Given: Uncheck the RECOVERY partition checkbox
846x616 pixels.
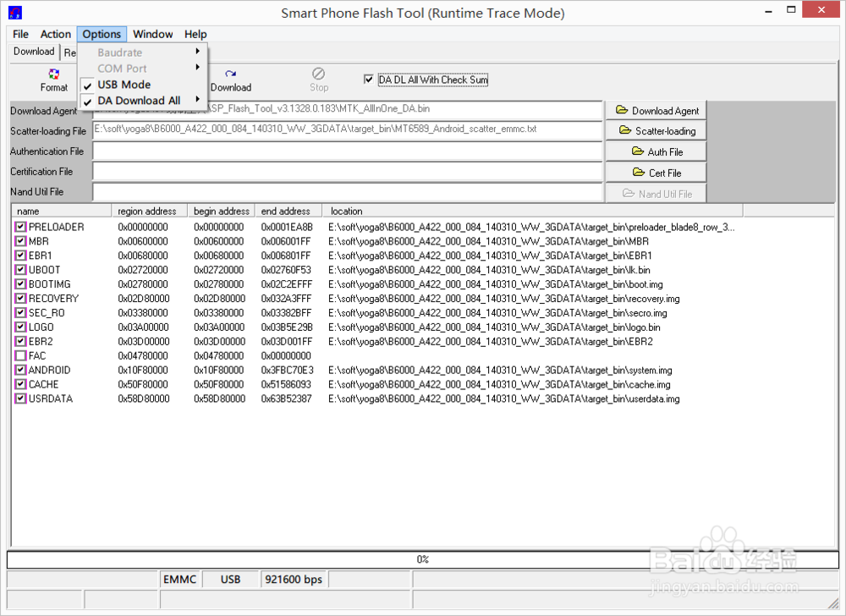Looking at the screenshot, I should coord(20,299).
